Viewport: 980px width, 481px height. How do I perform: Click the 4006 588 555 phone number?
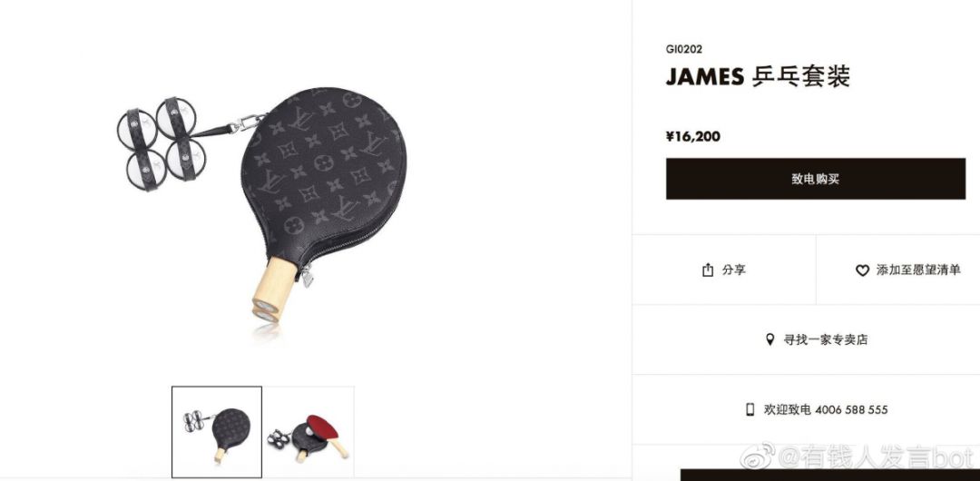point(851,409)
